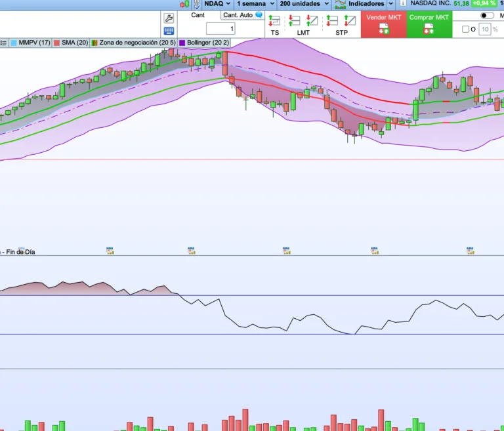Click the blue Cant. Auto bubble icon
The height and width of the screenshot is (431, 504).
coord(259,15)
